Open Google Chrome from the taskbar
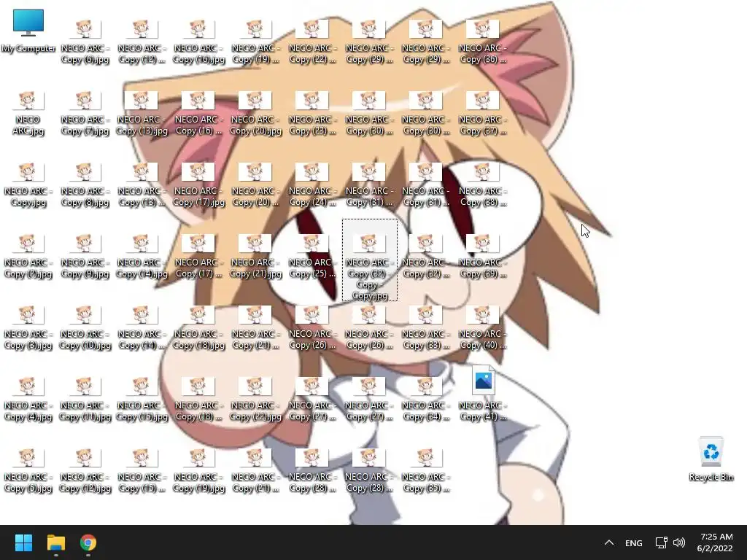The width and height of the screenshot is (747, 560). [88, 542]
